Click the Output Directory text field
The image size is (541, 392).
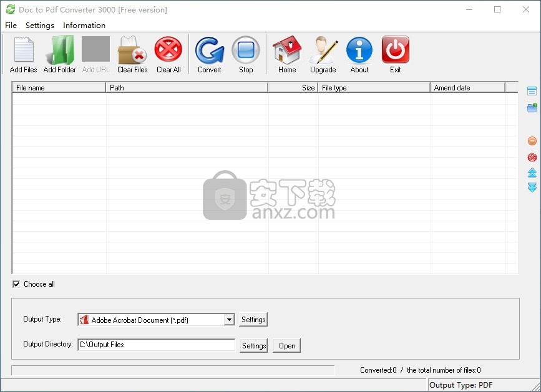click(x=156, y=345)
